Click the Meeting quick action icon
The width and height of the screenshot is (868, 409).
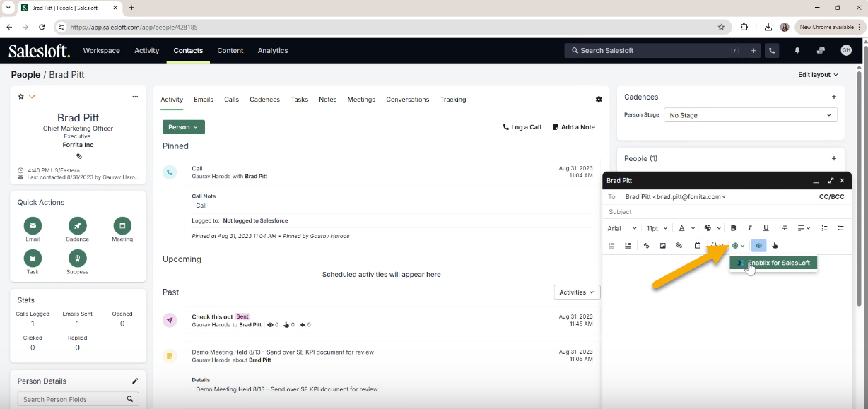(x=122, y=225)
